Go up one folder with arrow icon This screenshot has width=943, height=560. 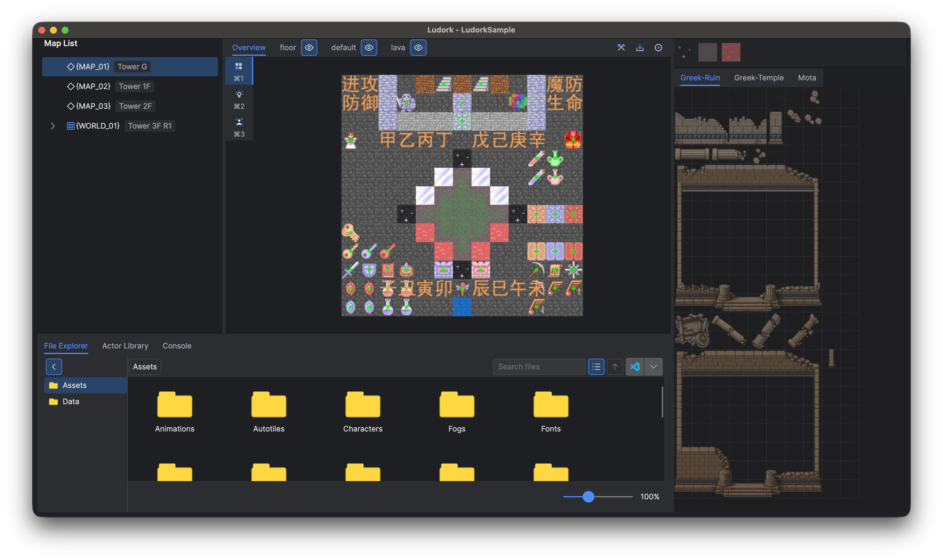coord(615,366)
